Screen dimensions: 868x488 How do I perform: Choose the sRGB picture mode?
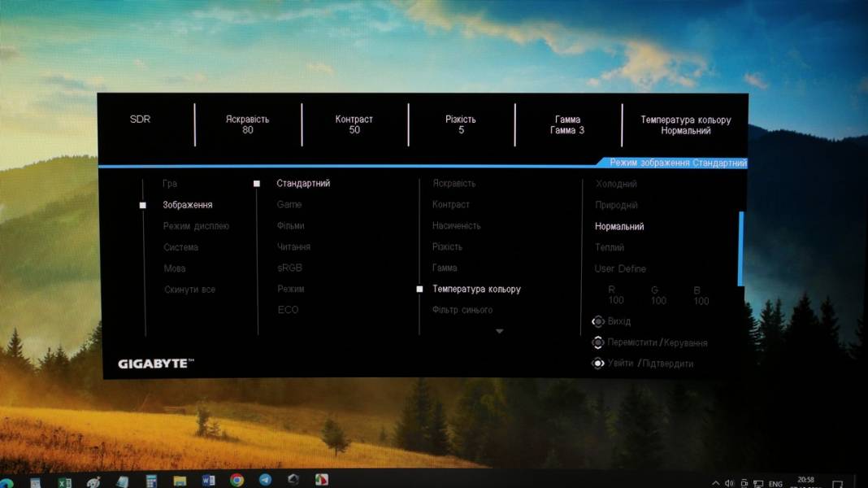(x=289, y=268)
